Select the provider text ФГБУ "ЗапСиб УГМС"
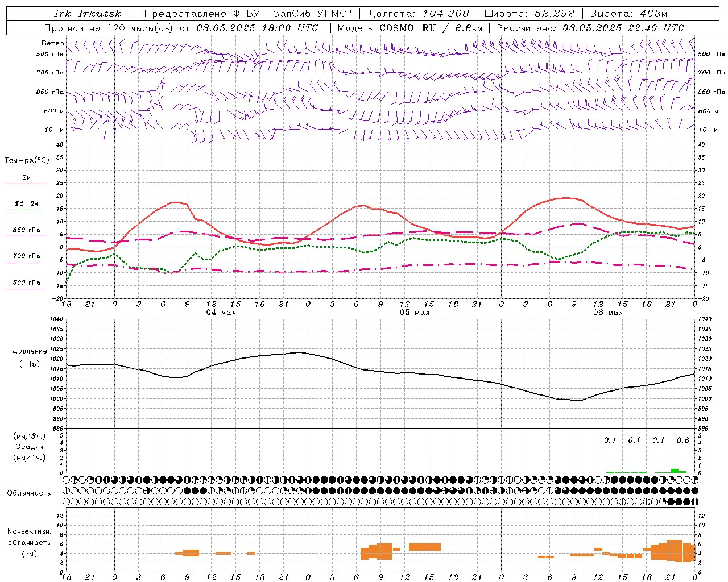The image size is (728, 582). (x=292, y=14)
